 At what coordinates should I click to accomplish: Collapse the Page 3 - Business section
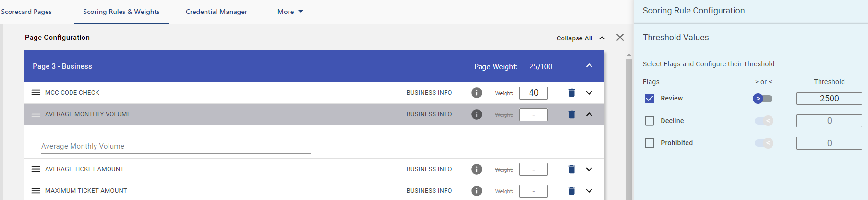click(x=589, y=66)
